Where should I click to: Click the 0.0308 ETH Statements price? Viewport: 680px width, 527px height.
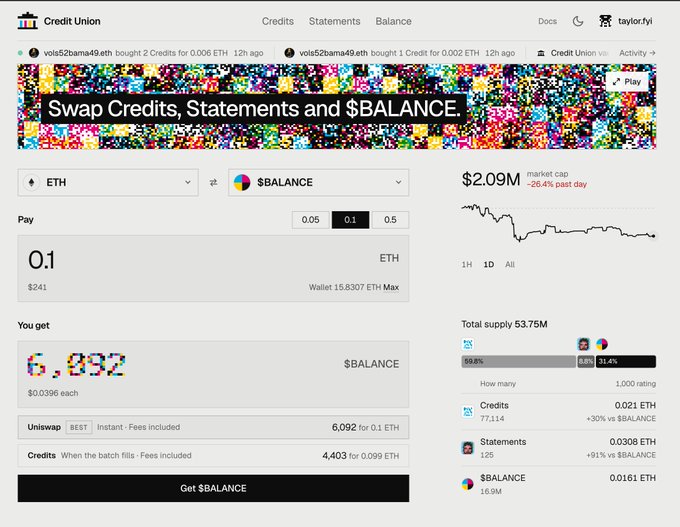click(x=633, y=442)
